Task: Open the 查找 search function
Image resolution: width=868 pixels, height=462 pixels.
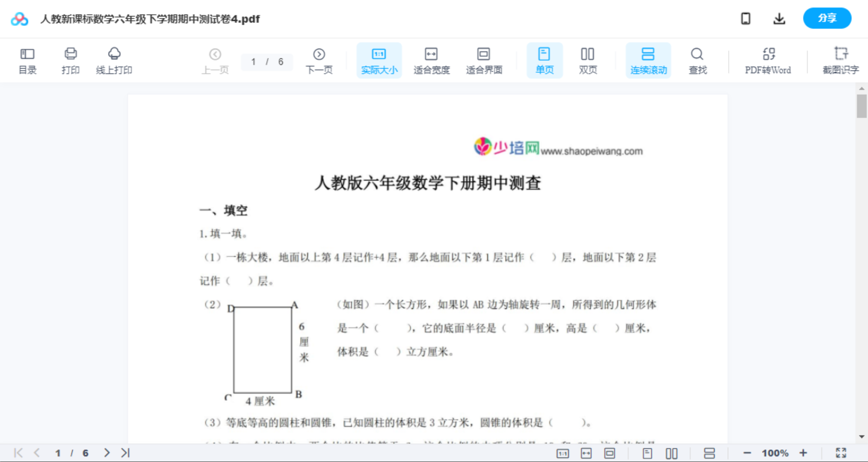Action: tap(697, 60)
